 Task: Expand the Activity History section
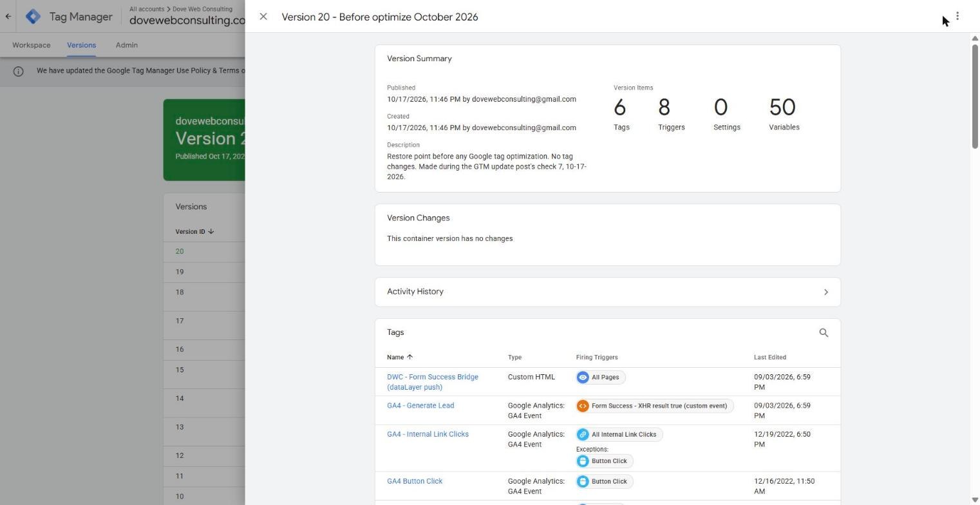coord(607,292)
